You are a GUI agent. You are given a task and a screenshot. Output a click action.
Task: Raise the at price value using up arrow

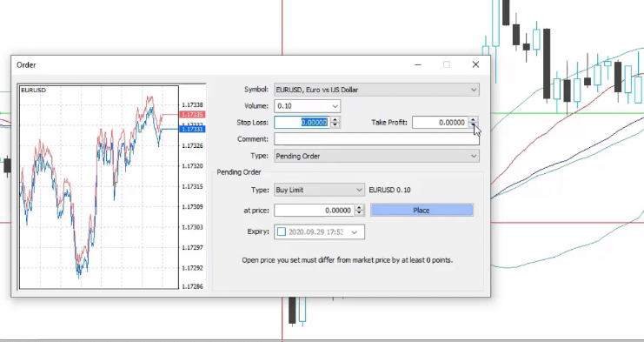(360, 208)
